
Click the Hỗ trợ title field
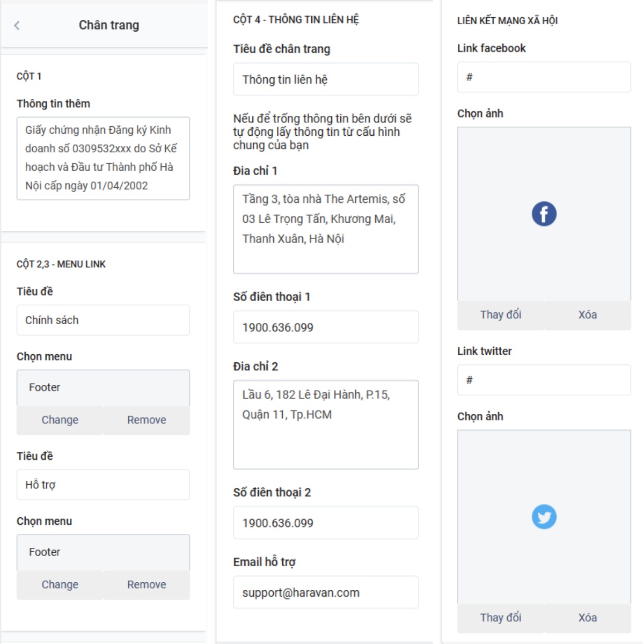[103, 485]
